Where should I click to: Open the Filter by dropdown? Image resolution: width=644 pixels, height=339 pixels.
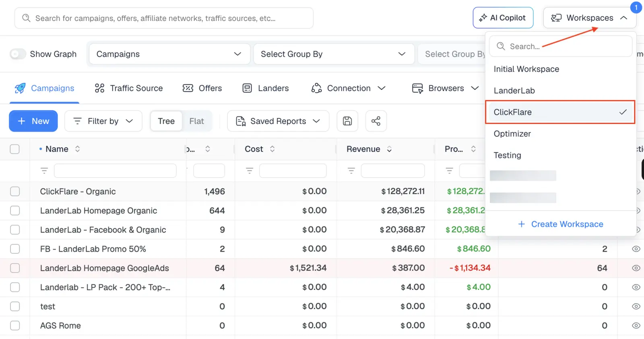(x=103, y=121)
